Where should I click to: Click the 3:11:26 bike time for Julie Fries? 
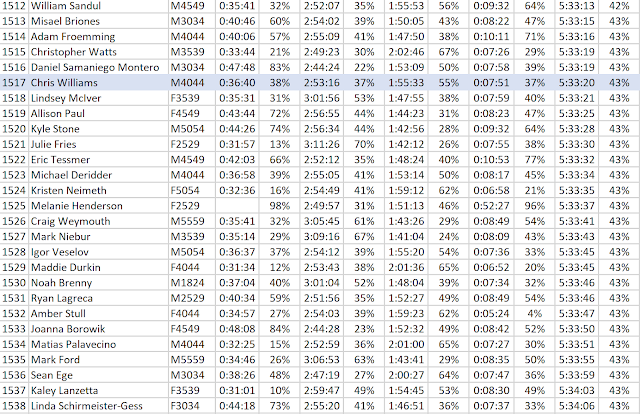coord(322,145)
